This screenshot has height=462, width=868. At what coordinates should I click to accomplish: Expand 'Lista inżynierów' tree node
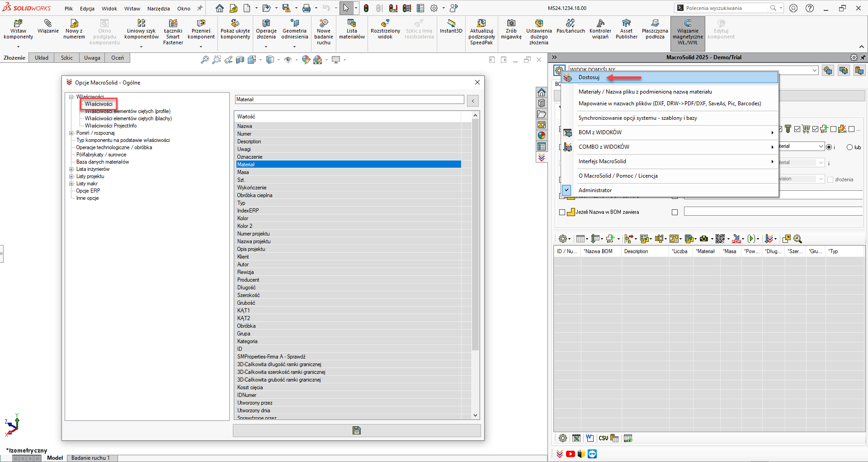71,169
